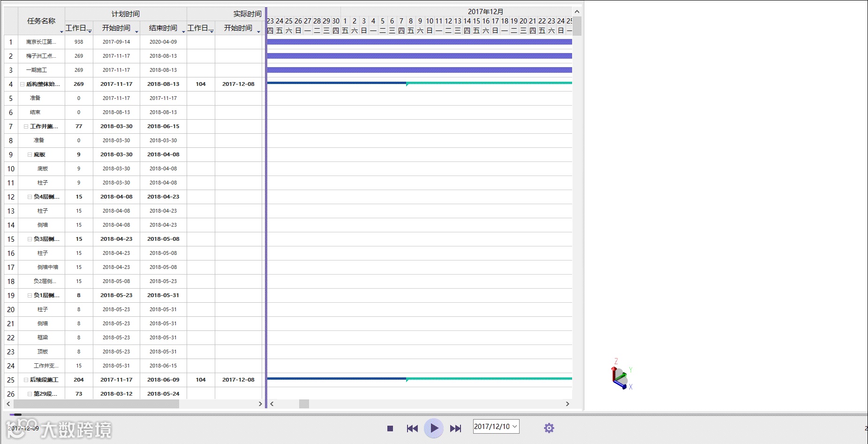Open settings via the gear icon
Screen dimensions: 868x444
(x=549, y=428)
